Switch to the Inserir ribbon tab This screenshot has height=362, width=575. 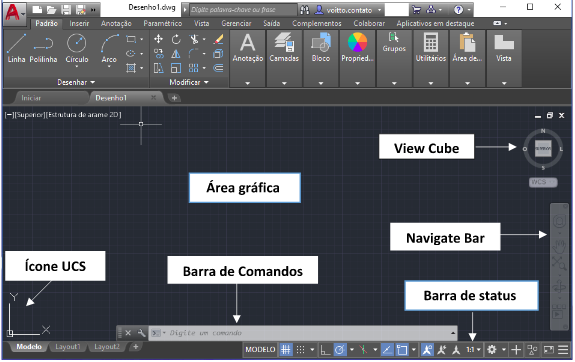click(x=79, y=23)
